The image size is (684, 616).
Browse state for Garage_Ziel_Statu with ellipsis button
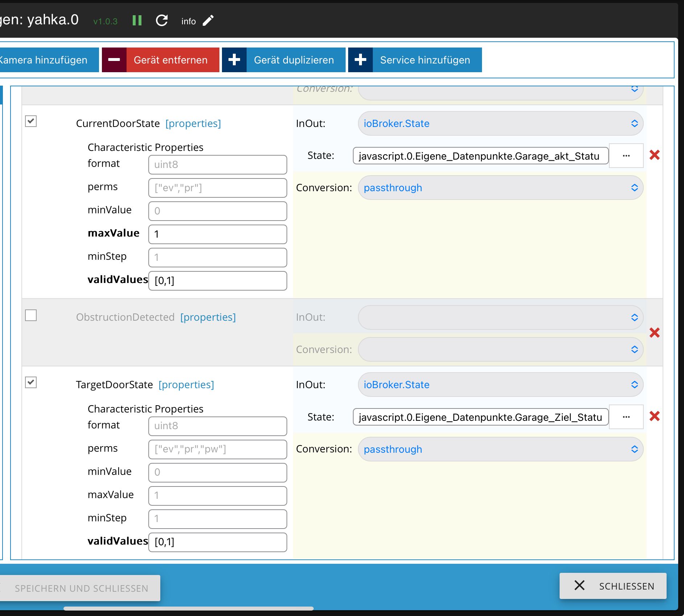click(626, 417)
